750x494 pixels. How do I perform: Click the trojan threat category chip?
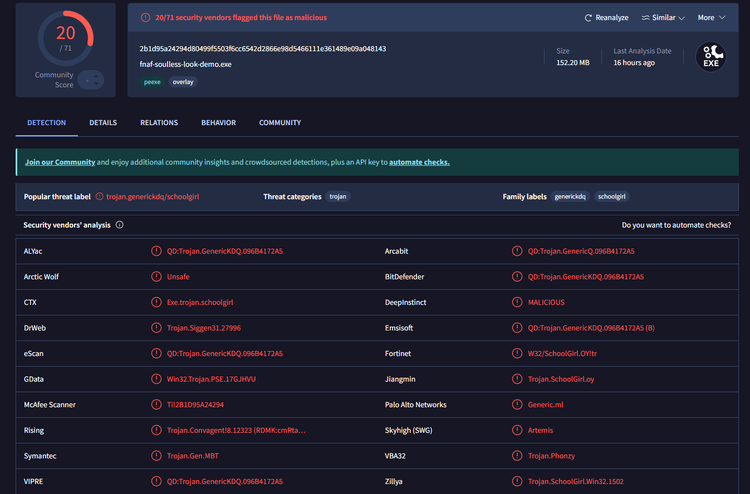click(338, 197)
